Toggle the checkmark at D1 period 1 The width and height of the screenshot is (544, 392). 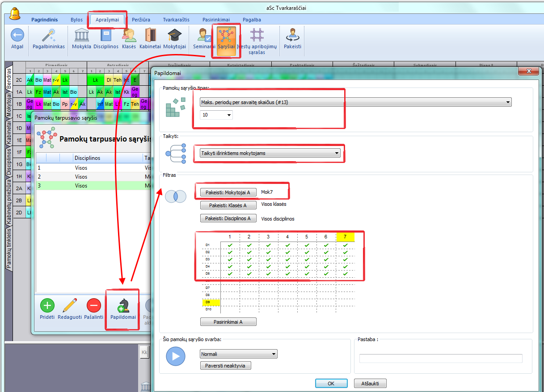pos(230,245)
